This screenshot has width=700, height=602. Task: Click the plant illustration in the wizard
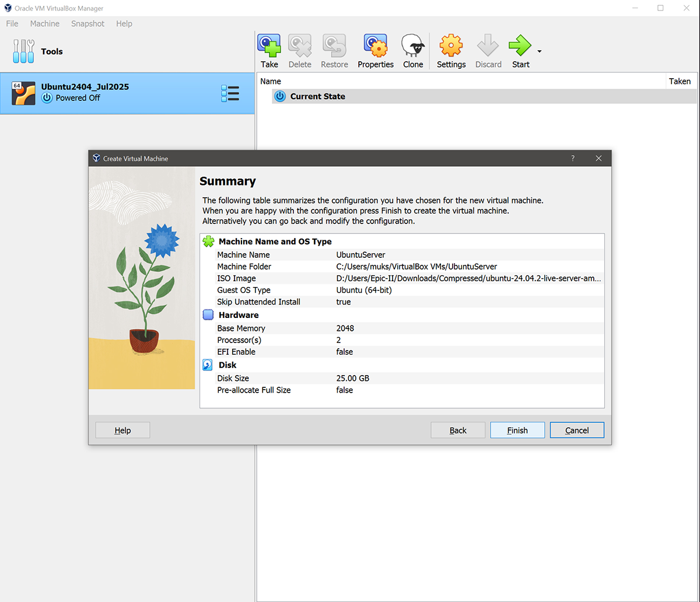pyautogui.click(x=142, y=278)
